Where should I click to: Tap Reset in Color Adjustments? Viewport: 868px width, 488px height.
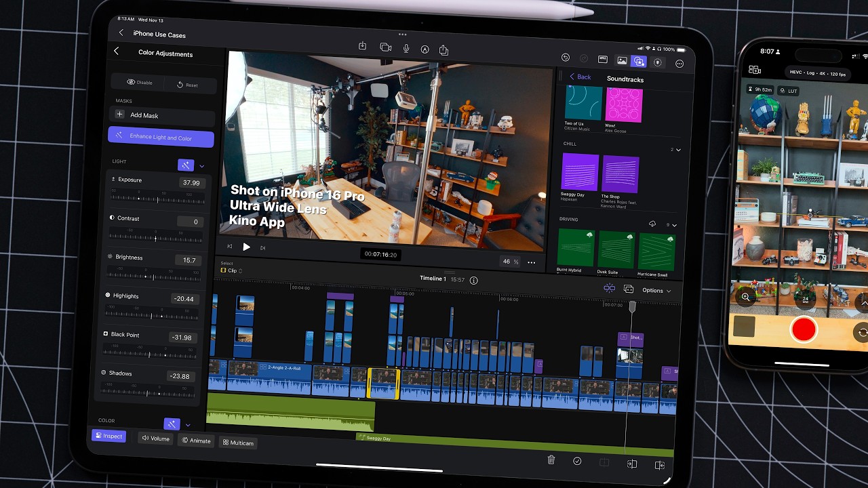pyautogui.click(x=191, y=85)
